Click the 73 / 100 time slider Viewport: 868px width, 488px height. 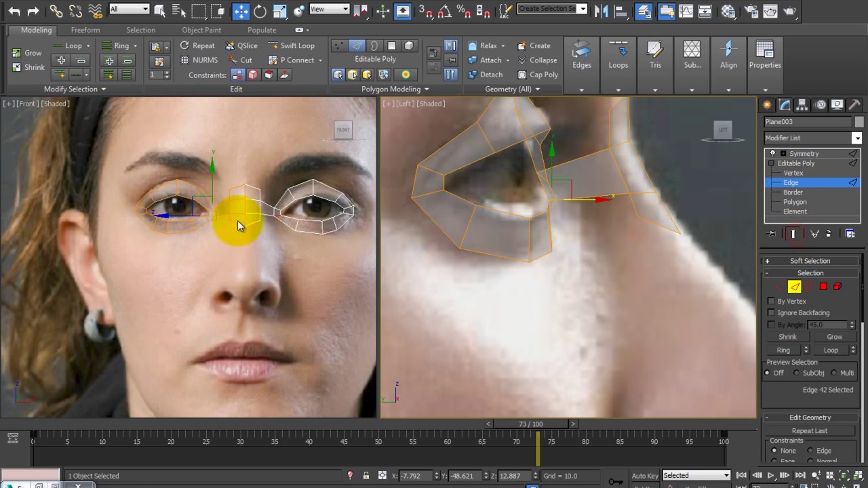[530, 424]
